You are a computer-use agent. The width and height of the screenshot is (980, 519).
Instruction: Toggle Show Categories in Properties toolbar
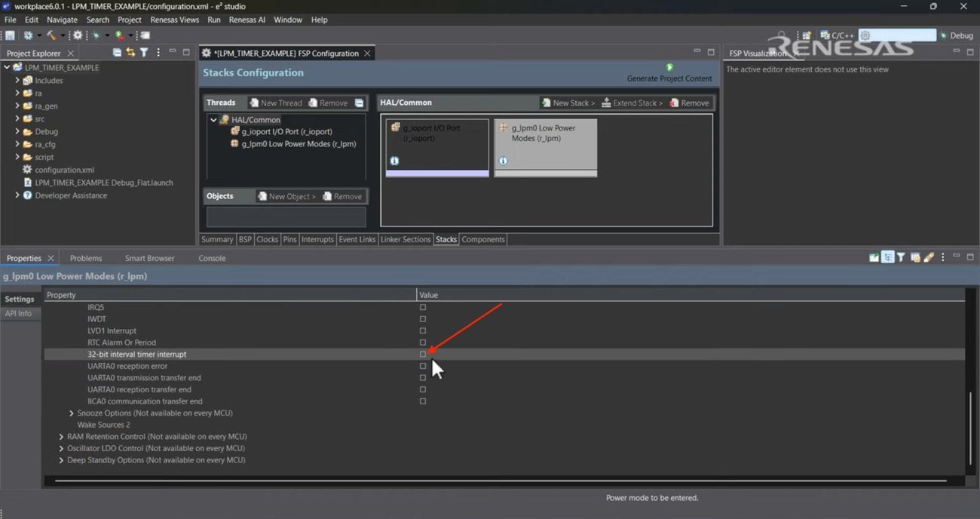click(888, 258)
